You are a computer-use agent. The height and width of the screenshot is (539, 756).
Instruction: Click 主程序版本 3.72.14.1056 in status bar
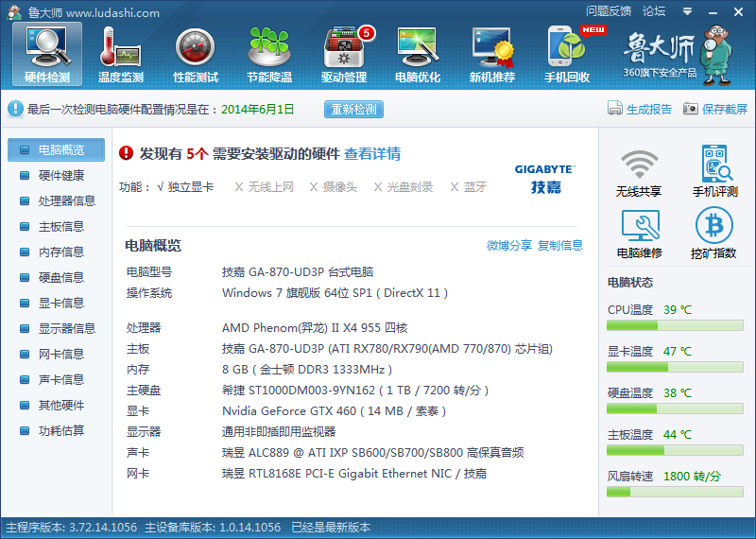coord(72,528)
